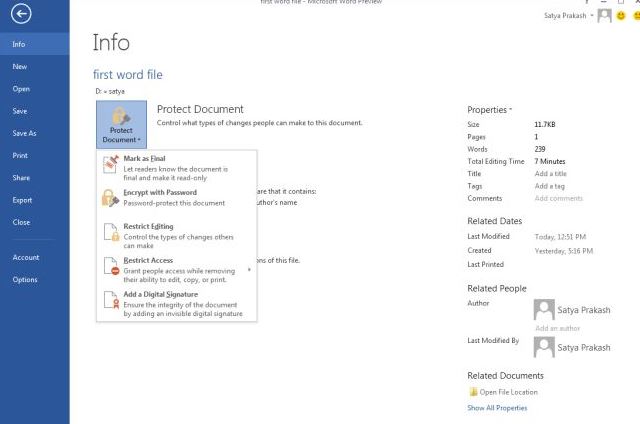Click the user account picture at top right

coord(604,16)
